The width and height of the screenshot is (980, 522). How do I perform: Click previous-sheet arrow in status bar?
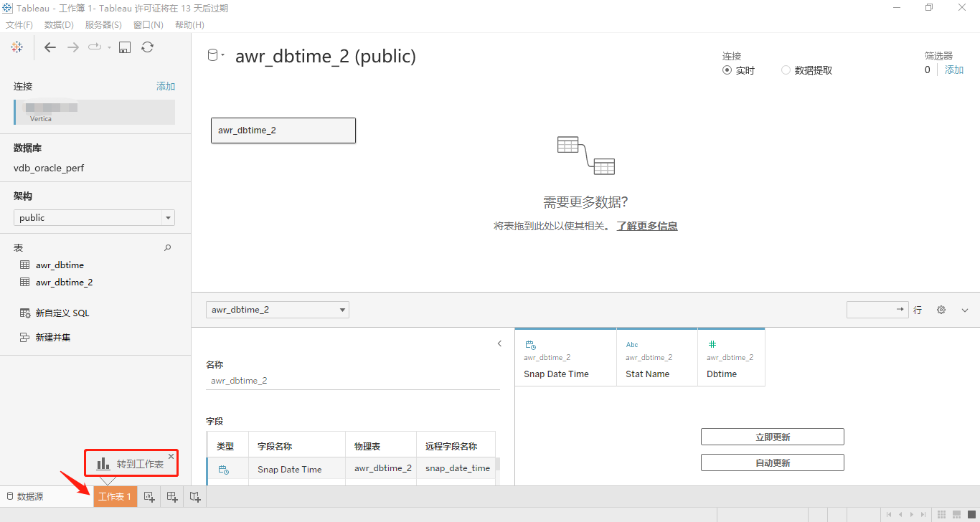coord(901,514)
